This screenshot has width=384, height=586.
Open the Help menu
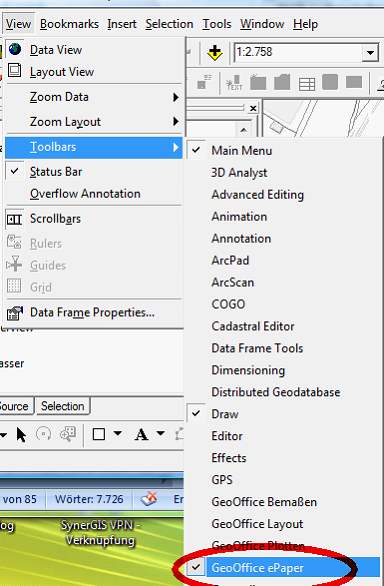305,24
